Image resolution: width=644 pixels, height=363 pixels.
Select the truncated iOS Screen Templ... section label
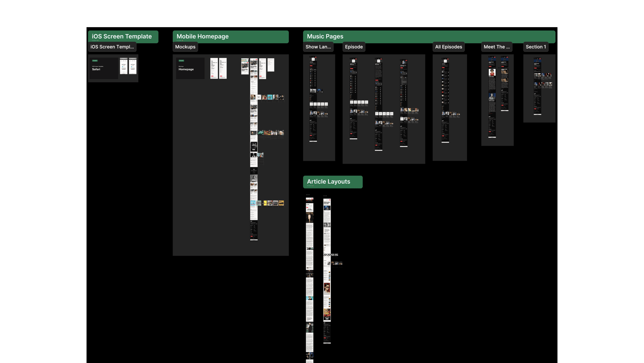pos(112,47)
